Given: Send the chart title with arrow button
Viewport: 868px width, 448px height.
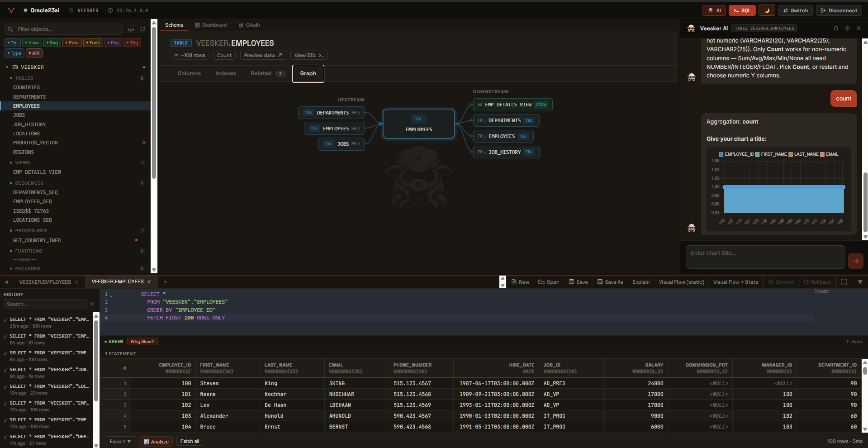Looking at the screenshot, I should [x=855, y=261].
